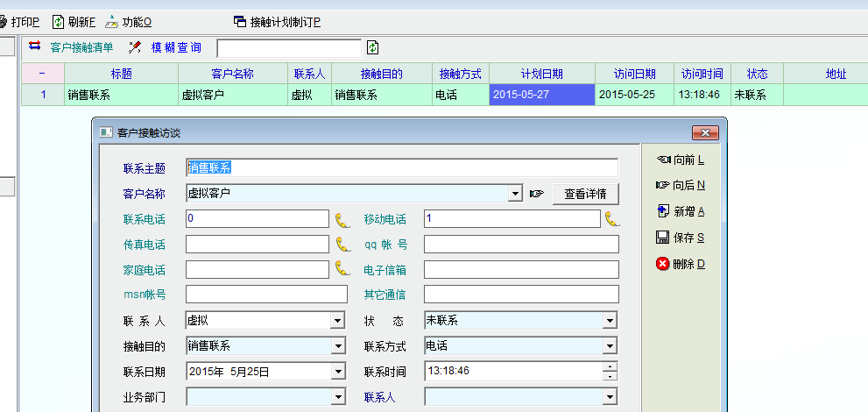The width and height of the screenshot is (868, 412).
Task: Add a new record with 新增
Action: [681, 211]
